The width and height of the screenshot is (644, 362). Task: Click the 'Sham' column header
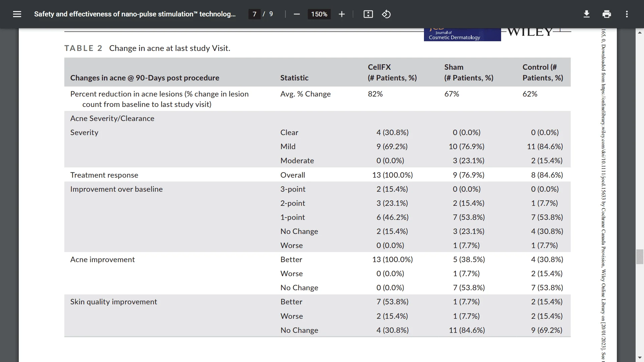(469, 72)
